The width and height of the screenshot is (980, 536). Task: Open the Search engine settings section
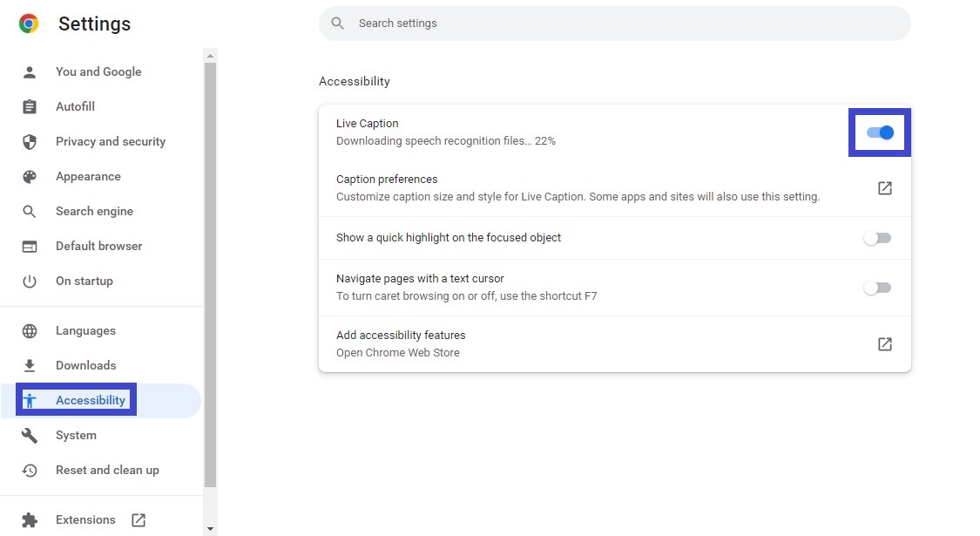94,212
